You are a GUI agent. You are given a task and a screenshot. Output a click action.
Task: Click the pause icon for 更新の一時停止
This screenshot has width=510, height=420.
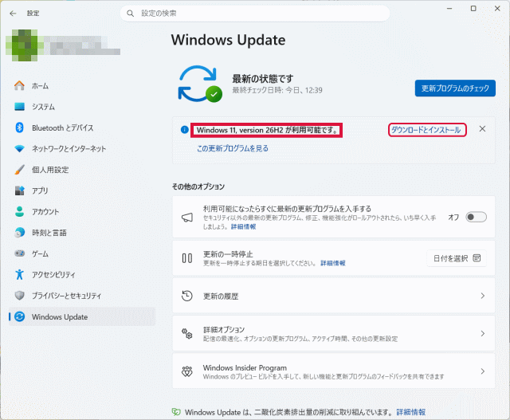click(187, 258)
